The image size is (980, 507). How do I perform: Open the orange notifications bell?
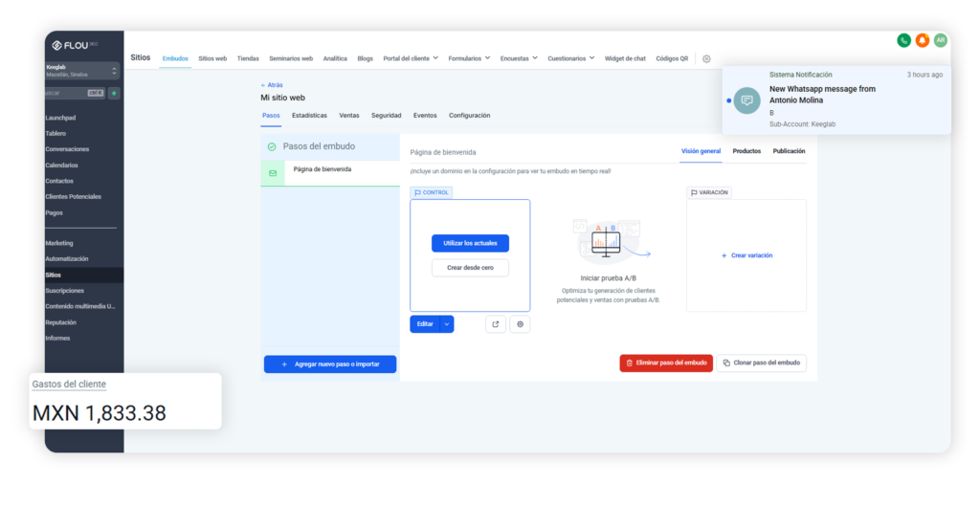point(922,40)
